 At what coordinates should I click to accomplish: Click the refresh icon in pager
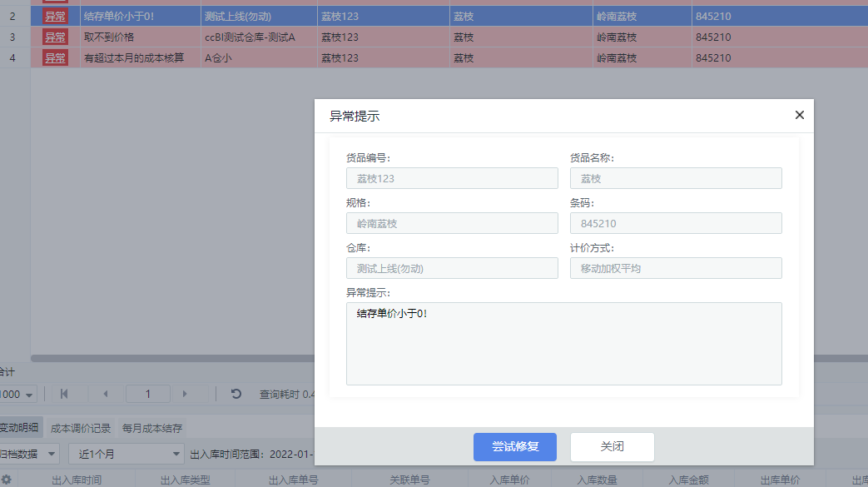click(236, 394)
